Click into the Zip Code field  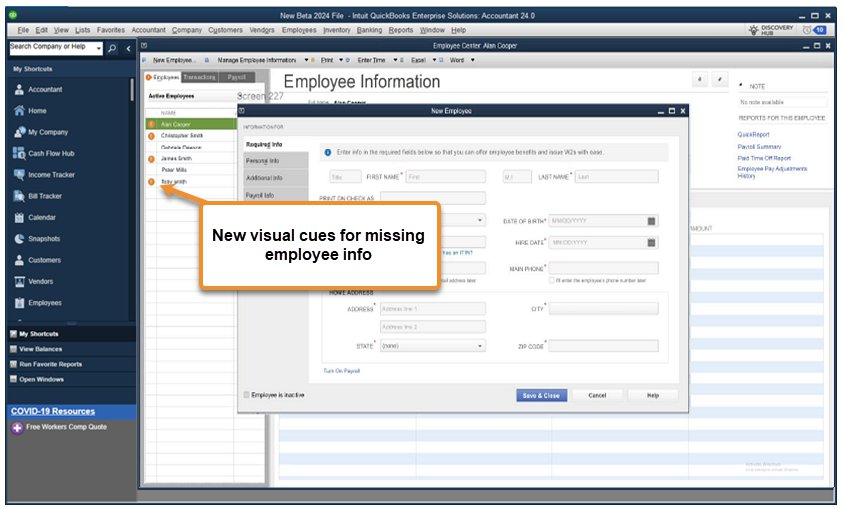pyautogui.click(x=603, y=346)
